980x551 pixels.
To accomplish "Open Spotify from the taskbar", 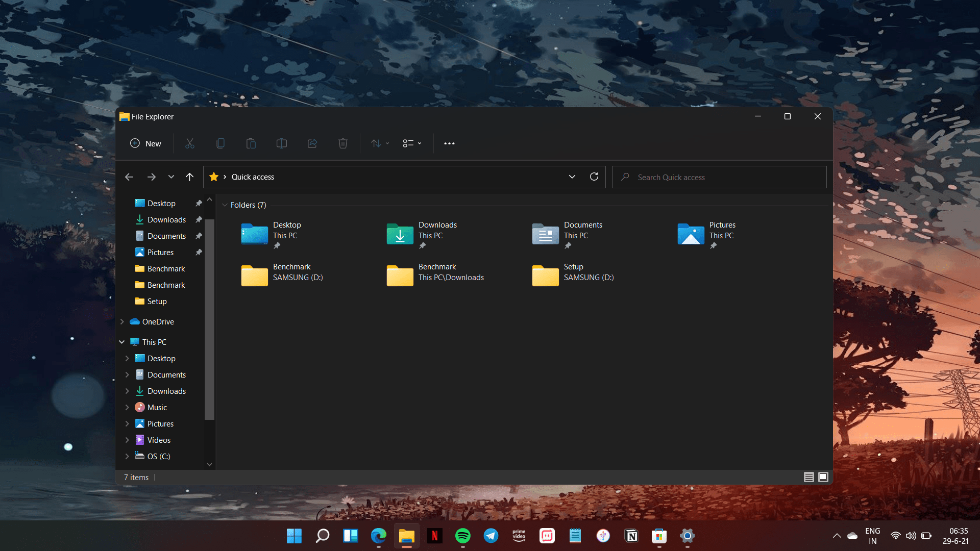I will (462, 536).
